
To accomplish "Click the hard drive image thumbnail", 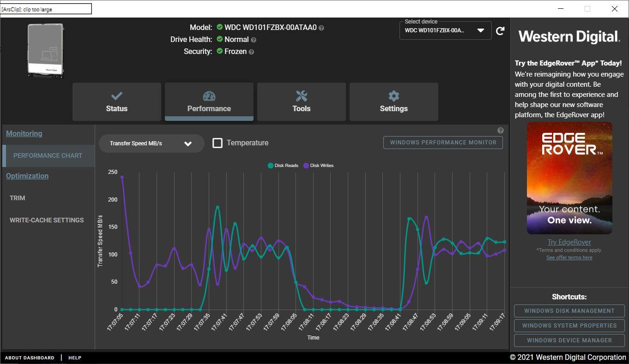I will 46,50.
